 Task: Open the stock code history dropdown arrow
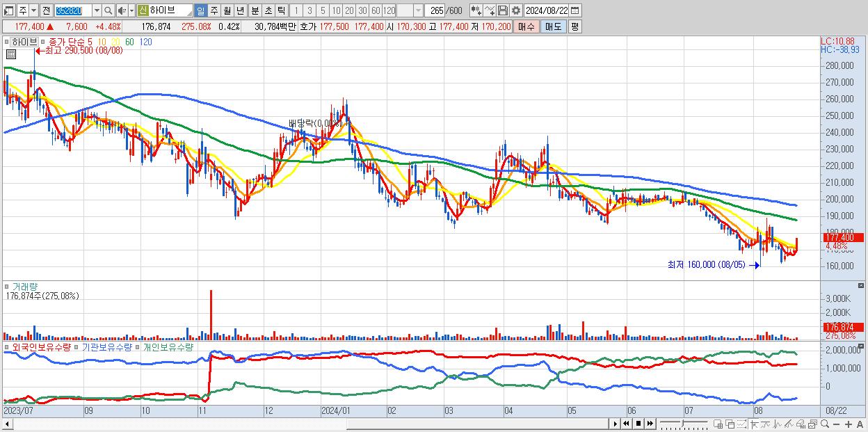97,10
